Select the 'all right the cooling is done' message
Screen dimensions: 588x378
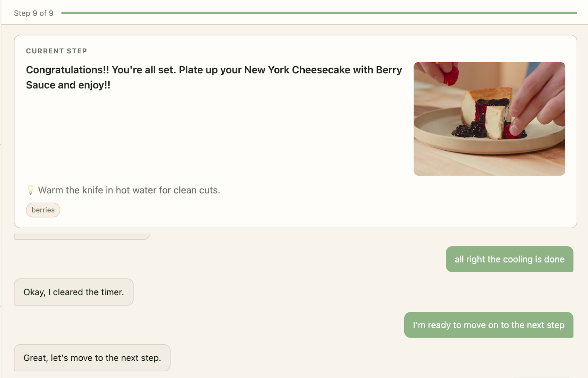pos(509,259)
